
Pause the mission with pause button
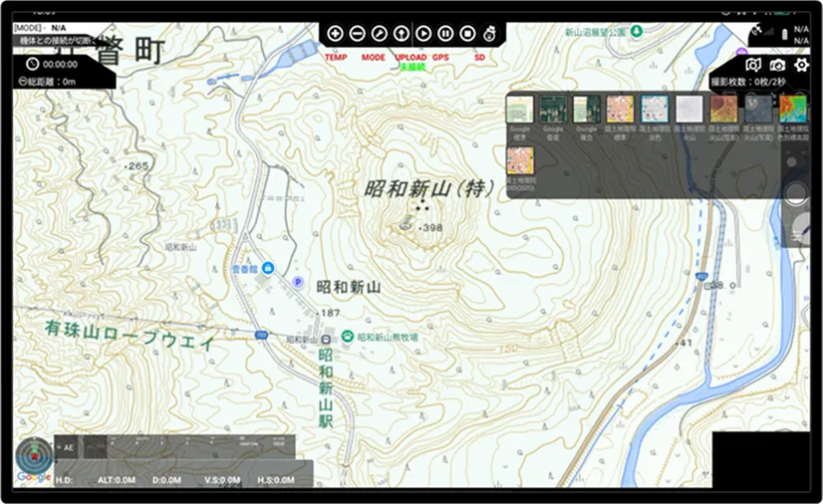click(x=445, y=34)
